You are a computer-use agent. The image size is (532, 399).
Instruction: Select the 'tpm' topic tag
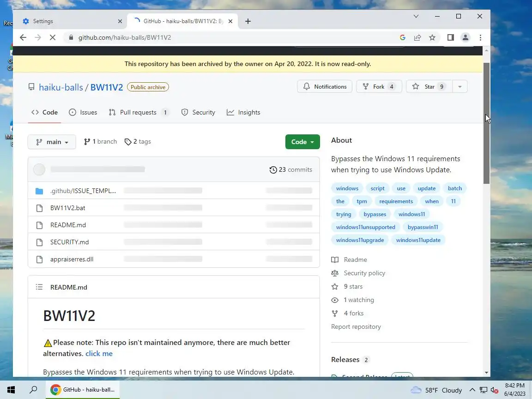pyautogui.click(x=362, y=201)
